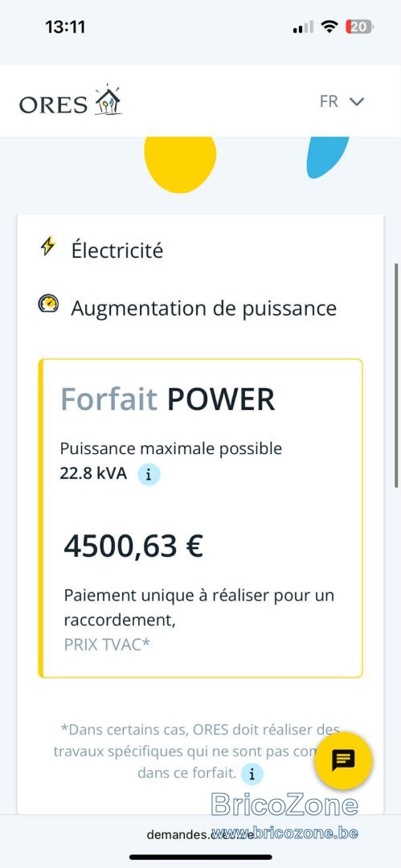Open the FR language dropdown
The width and height of the screenshot is (401, 868).
[342, 101]
